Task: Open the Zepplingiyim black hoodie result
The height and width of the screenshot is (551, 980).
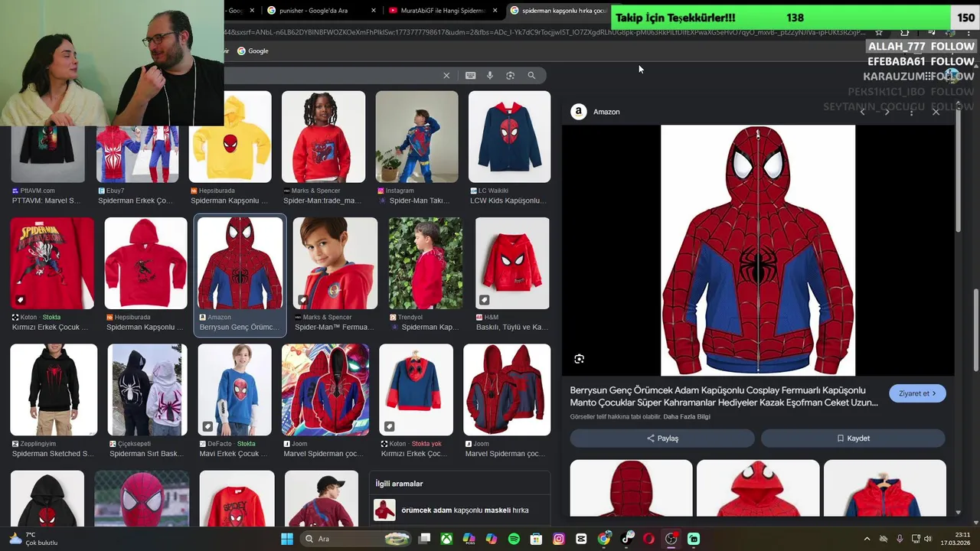Action: pos(54,390)
